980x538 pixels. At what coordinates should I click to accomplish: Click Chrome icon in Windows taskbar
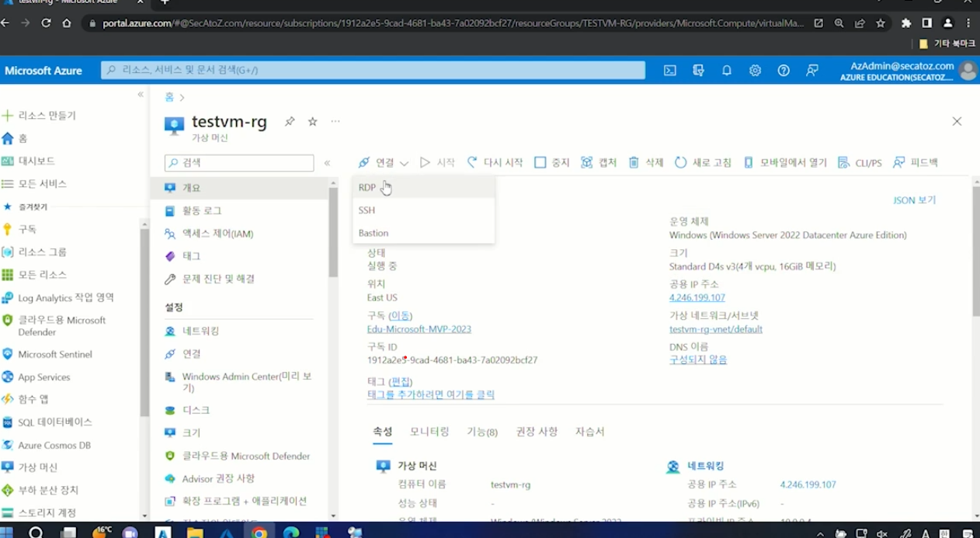click(x=259, y=533)
